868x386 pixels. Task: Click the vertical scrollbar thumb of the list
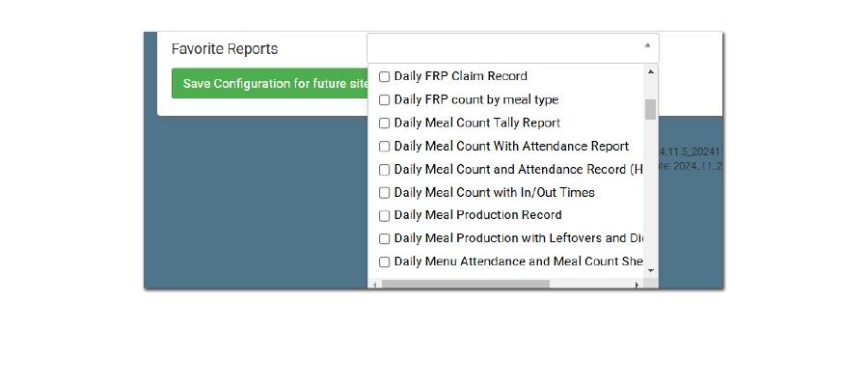pyautogui.click(x=651, y=108)
